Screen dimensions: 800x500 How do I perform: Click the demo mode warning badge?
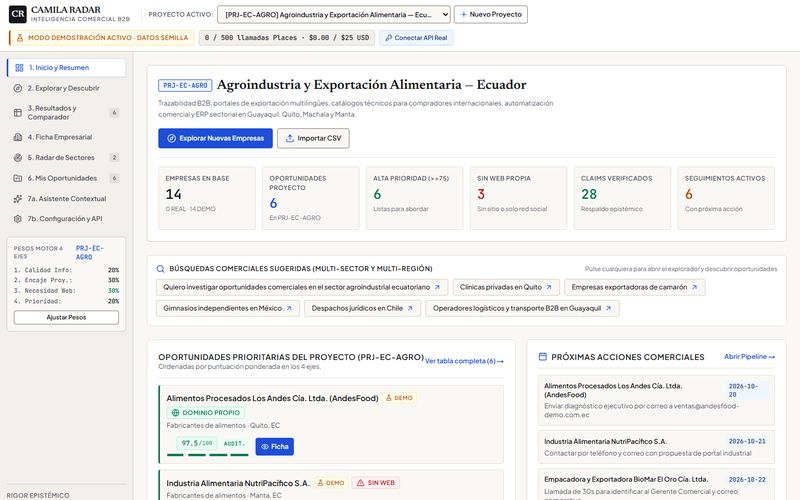(101, 38)
